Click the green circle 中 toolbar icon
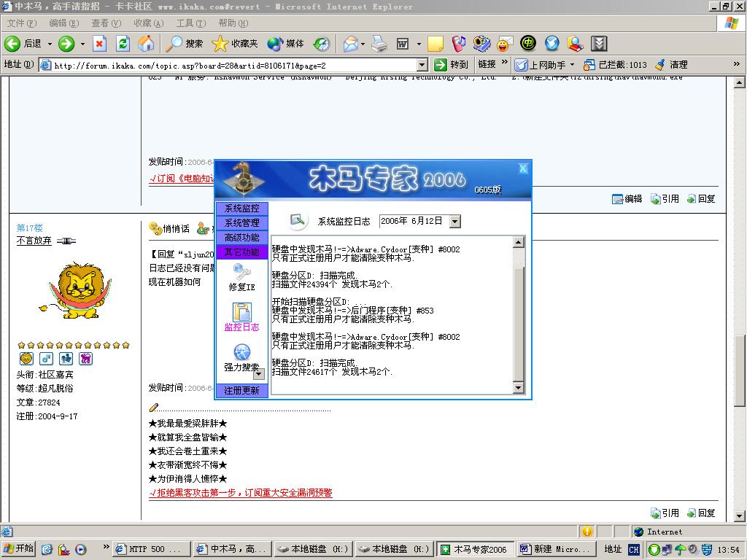The image size is (747, 560). [528, 44]
